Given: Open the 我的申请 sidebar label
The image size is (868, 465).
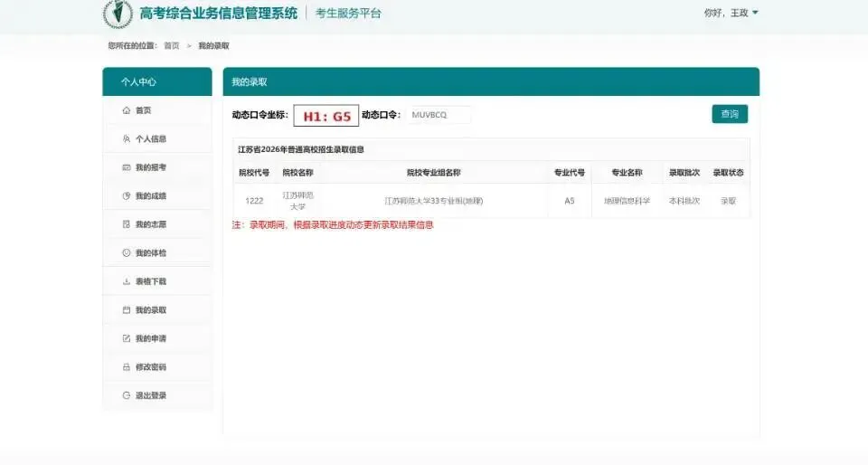Looking at the screenshot, I should point(151,338).
